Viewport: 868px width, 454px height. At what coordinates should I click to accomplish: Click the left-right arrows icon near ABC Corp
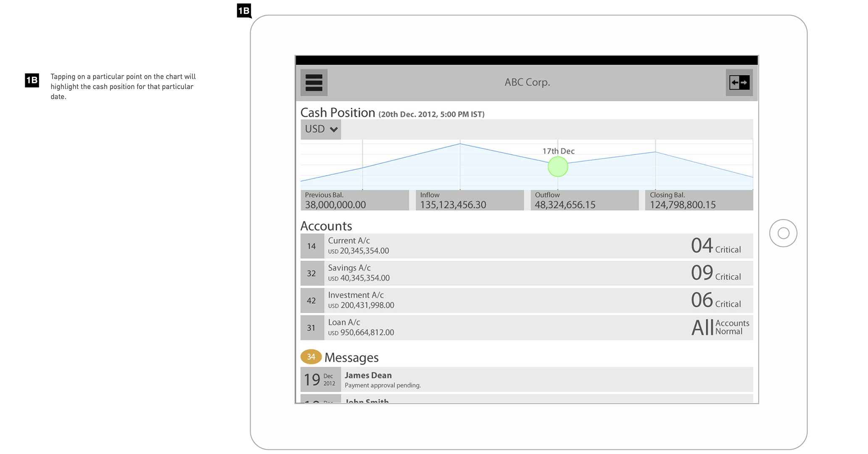[739, 83]
